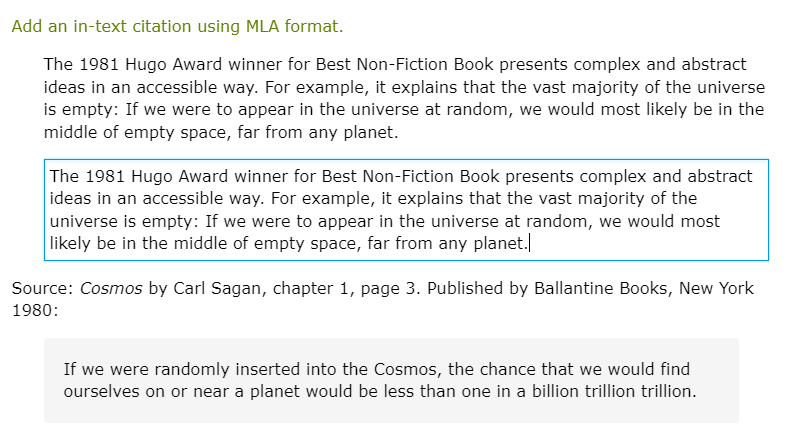Place cursor after "planet." in the text box

528,243
